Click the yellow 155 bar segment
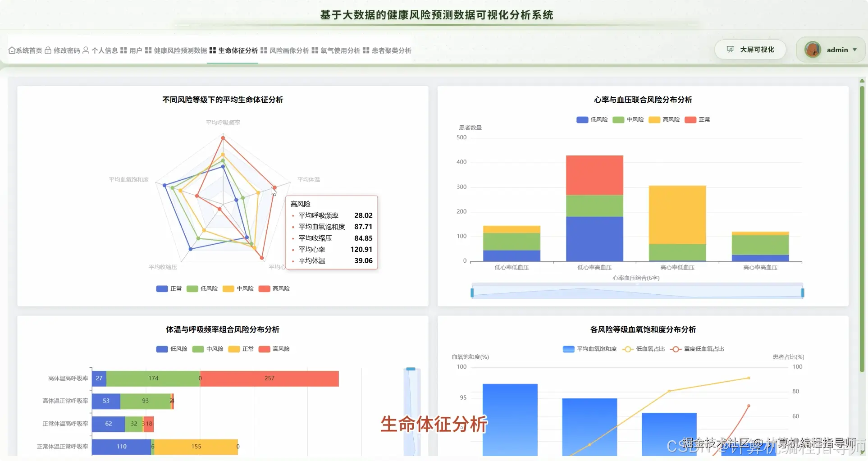868x461 pixels. click(x=196, y=447)
